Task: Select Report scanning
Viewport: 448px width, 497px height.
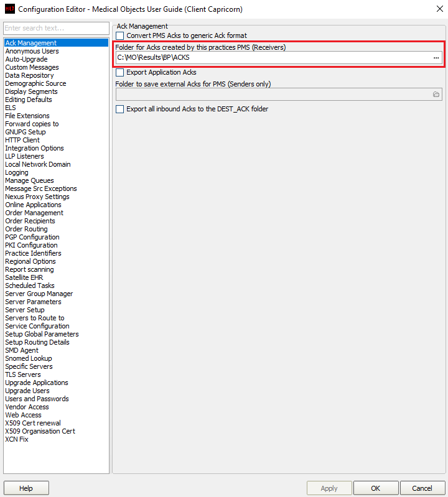Action: click(29, 269)
